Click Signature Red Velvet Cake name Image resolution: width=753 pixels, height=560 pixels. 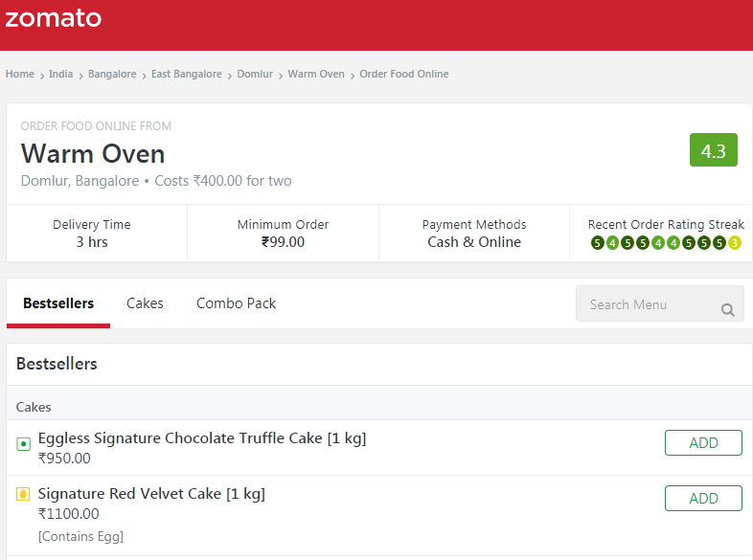[151, 494]
